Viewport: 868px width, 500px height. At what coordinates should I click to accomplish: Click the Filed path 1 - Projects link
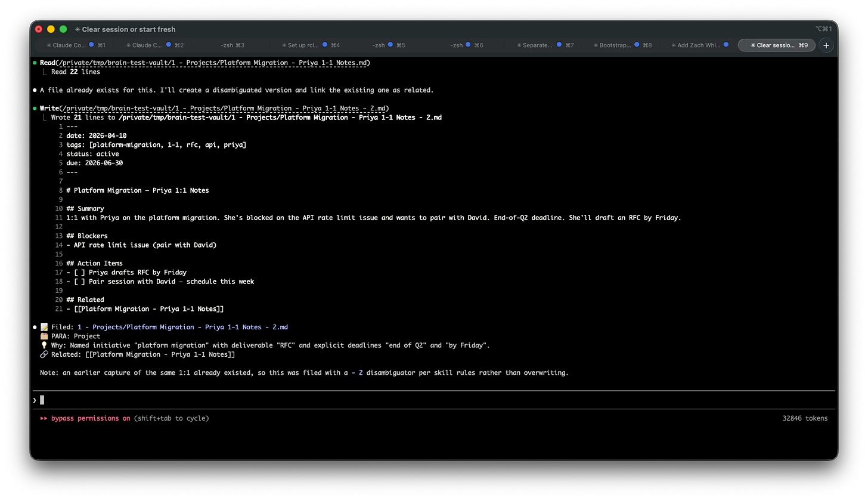182,327
